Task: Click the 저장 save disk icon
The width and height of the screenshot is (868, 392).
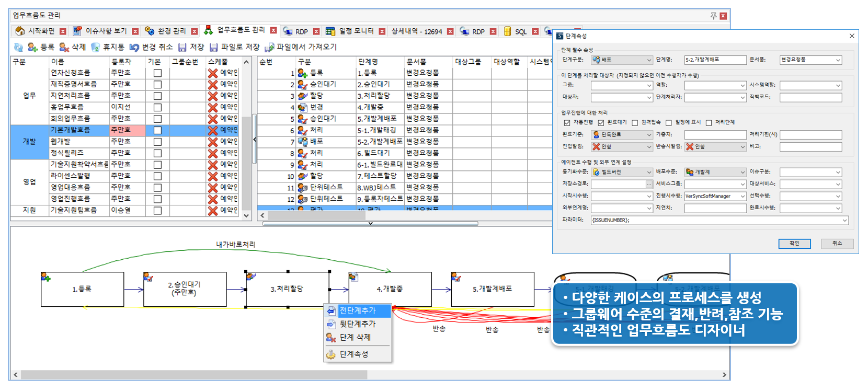Action: (x=182, y=47)
